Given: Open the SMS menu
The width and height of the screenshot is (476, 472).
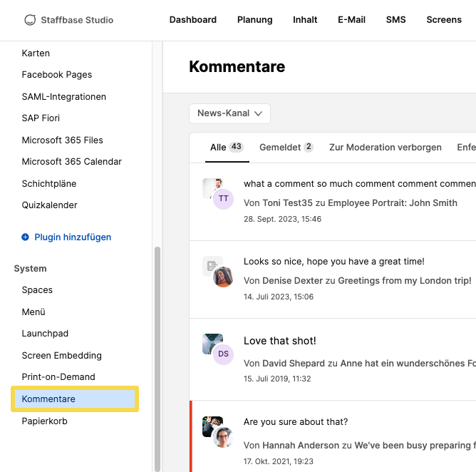Looking at the screenshot, I should click(396, 20).
